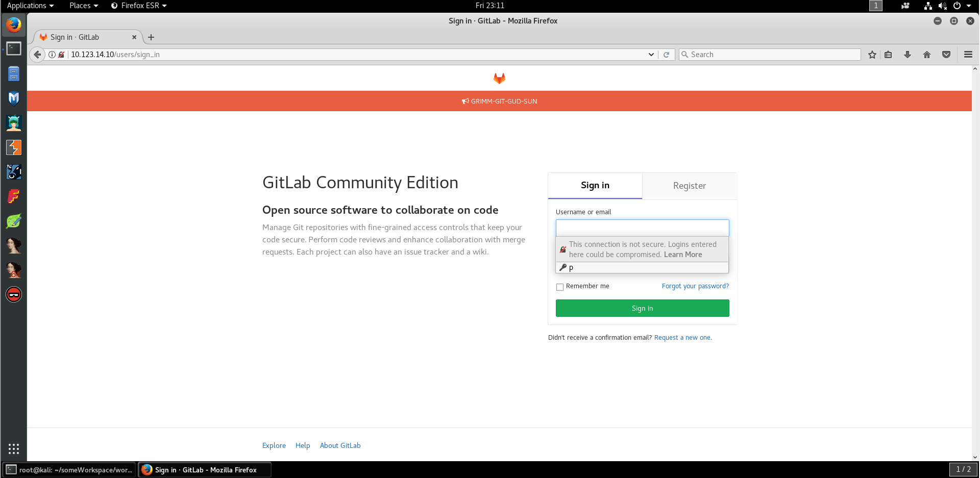
Task: Bookmark this page with the star icon
Action: tap(872, 54)
